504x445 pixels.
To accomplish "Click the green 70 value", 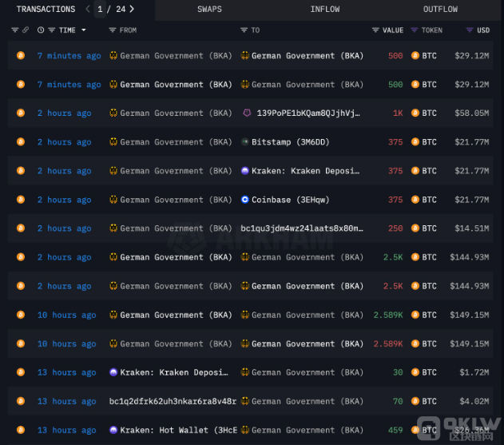I will click(x=398, y=402).
